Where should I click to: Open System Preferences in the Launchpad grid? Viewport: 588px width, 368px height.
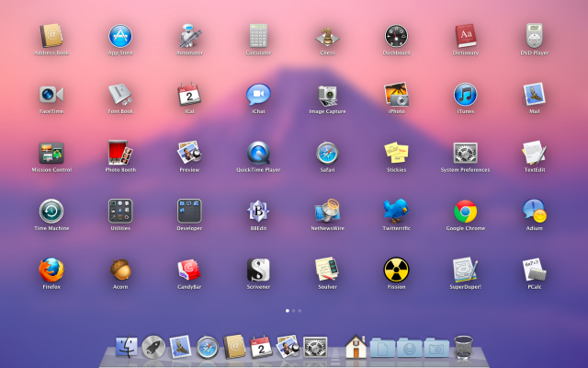click(466, 153)
